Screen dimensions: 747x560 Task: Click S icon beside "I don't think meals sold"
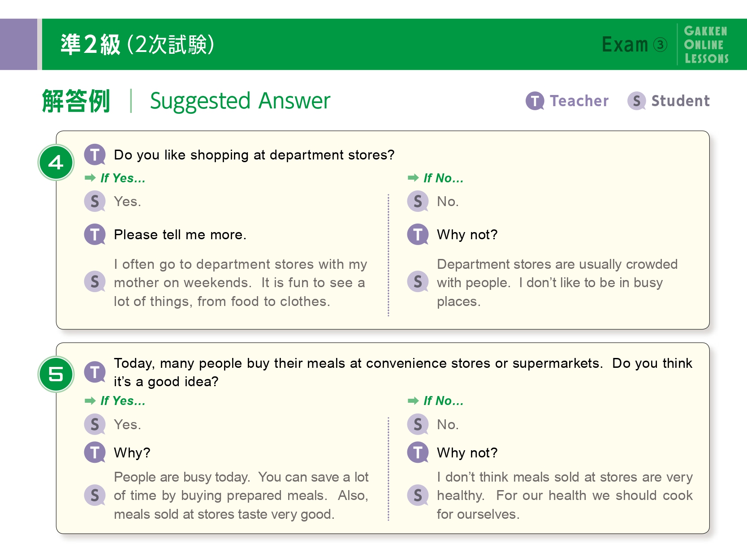418,495
